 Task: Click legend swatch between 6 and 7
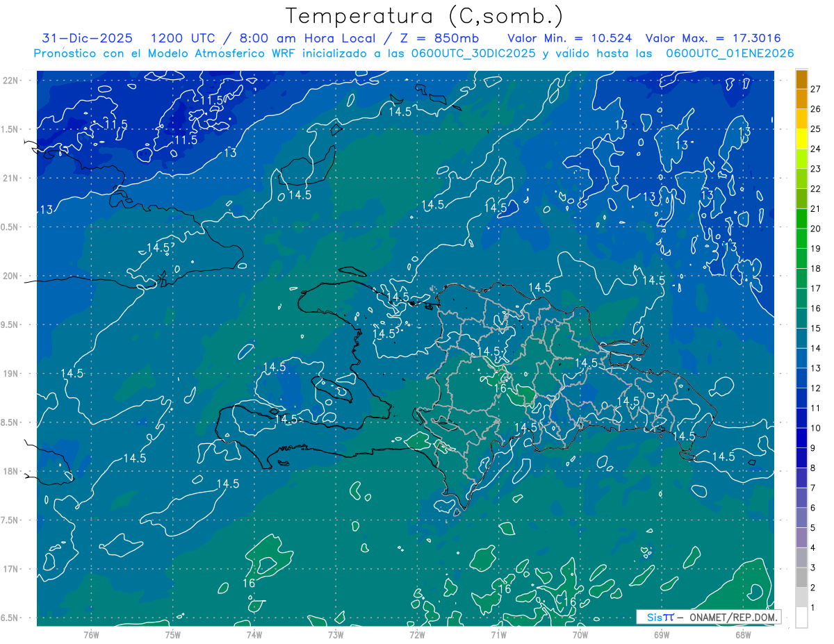coord(801,498)
